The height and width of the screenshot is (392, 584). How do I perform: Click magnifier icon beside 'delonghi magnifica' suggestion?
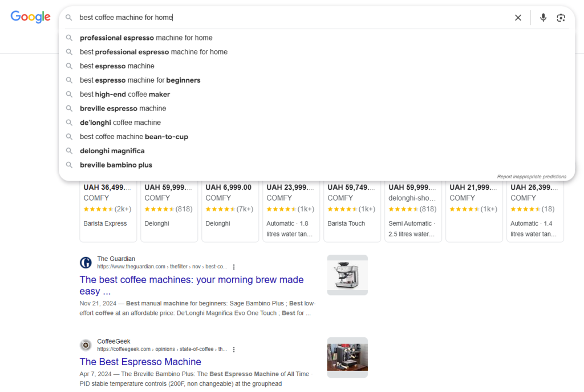(69, 151)
